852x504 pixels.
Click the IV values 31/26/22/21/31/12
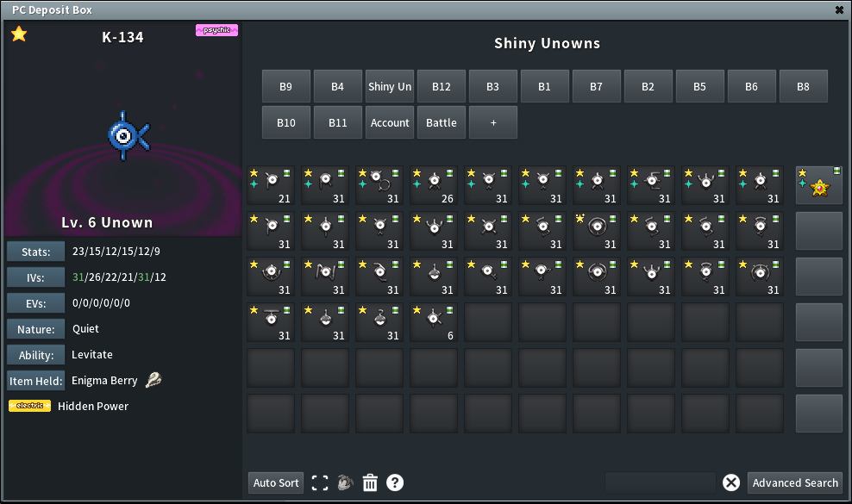tap(120, 277)
